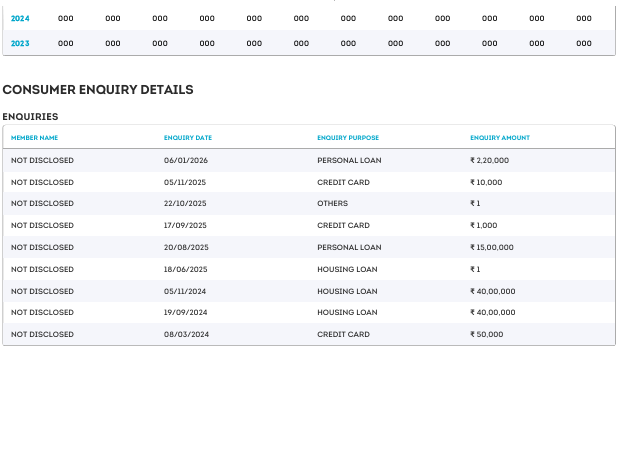The height and width of the screenshot is (460, 620).
Task: Click the Enquiries section subheading
Action: (30, 117)
